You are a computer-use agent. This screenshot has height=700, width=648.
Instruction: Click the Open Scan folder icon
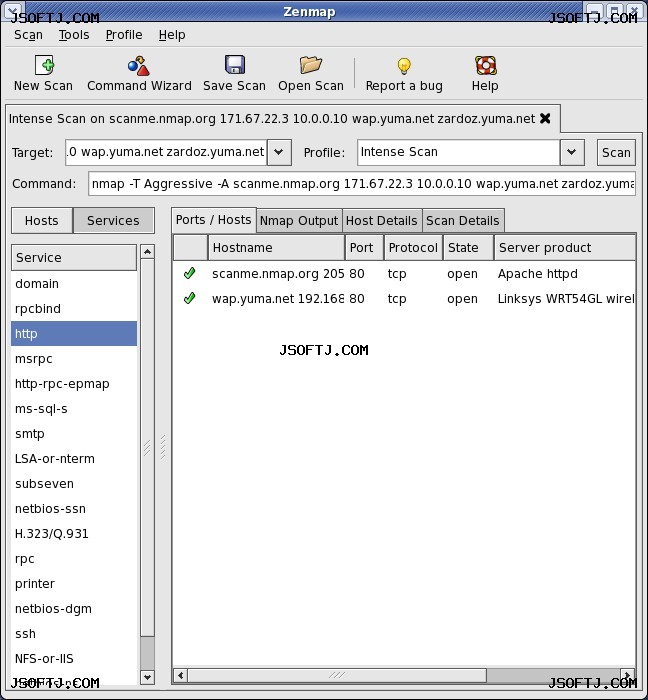point(311,65)
